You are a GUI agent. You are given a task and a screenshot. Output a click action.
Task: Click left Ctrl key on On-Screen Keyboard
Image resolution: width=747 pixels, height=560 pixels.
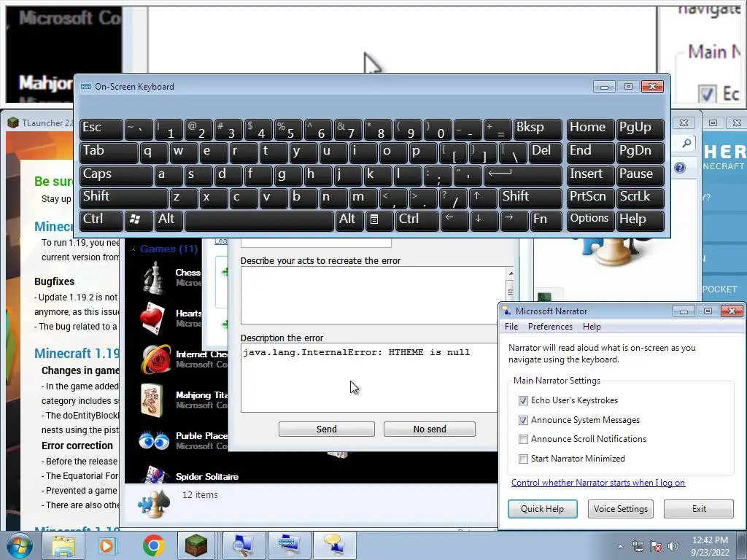point(101,220)
